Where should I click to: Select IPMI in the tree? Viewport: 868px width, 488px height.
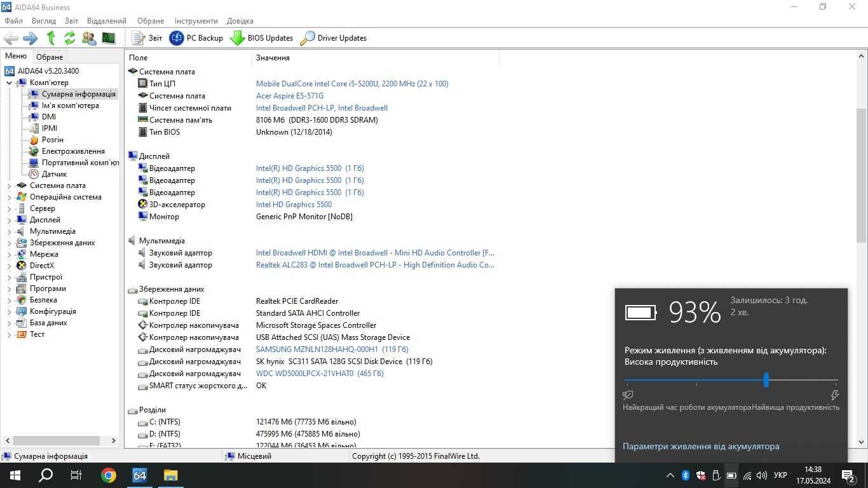click(50, 128)
